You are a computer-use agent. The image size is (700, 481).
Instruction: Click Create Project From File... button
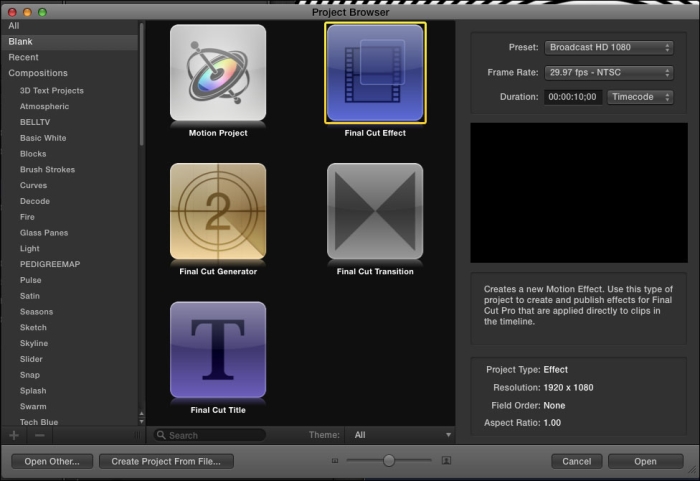coord(166,461)
